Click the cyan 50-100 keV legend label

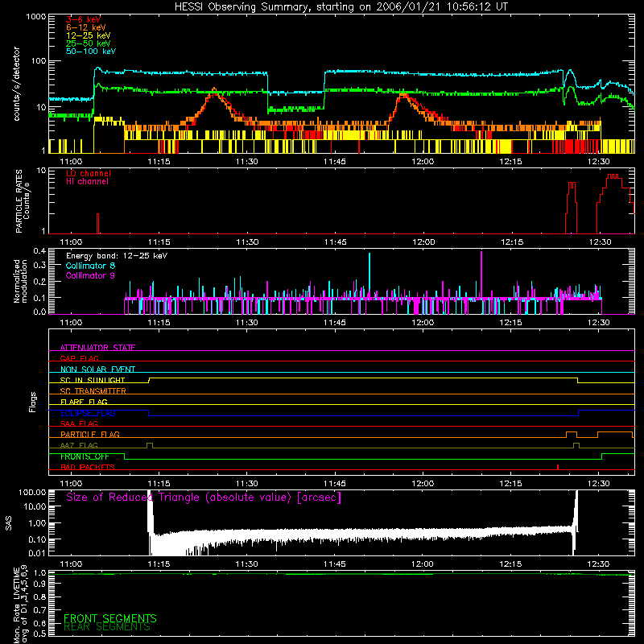tap(91, 52)
